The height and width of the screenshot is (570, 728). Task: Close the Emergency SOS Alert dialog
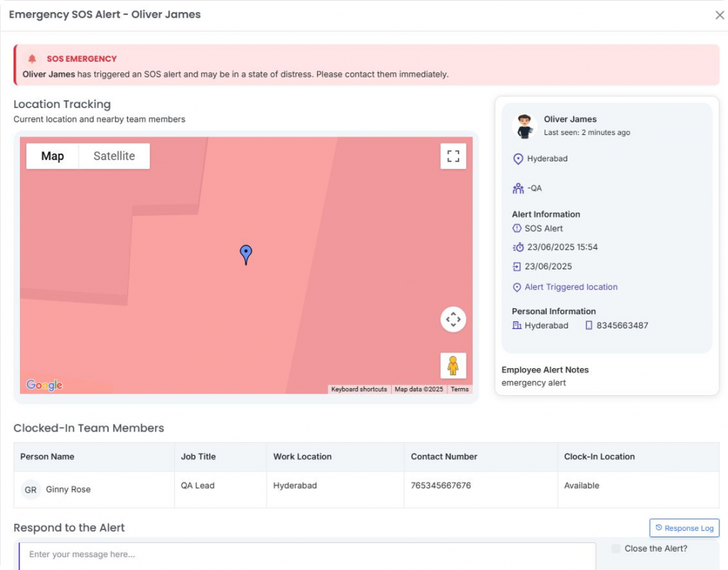tap(719, 15)
